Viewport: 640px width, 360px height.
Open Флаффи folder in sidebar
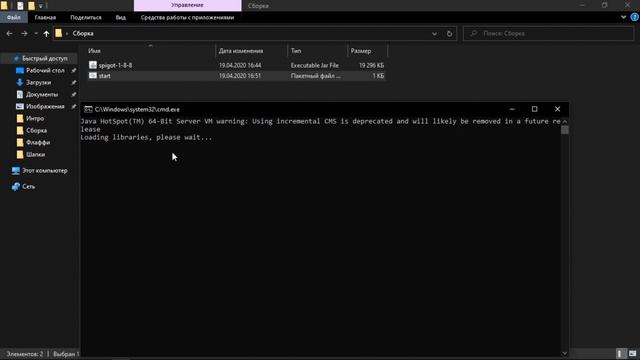[38, 142]
